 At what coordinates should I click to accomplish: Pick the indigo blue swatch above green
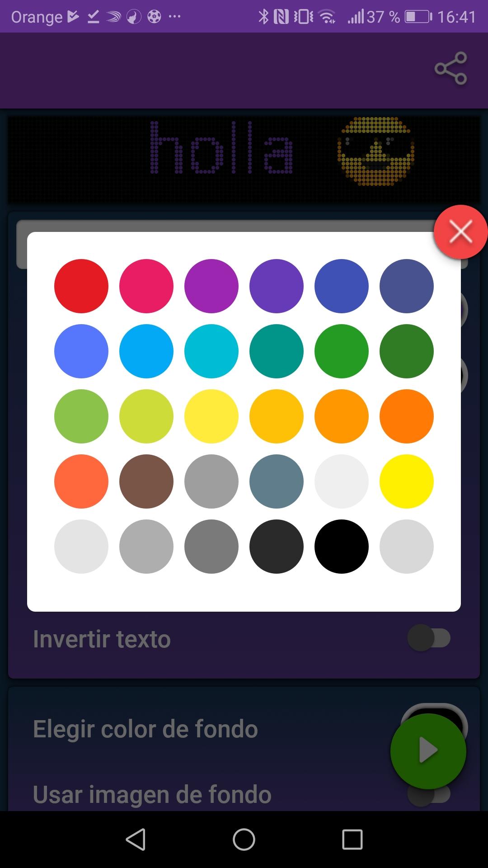click(342, 286)
